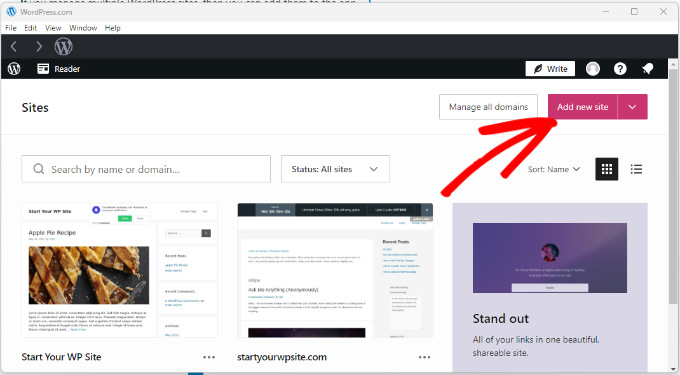Open the Help menu
This screenshot has width=680, height=375.
click(112, 28)
